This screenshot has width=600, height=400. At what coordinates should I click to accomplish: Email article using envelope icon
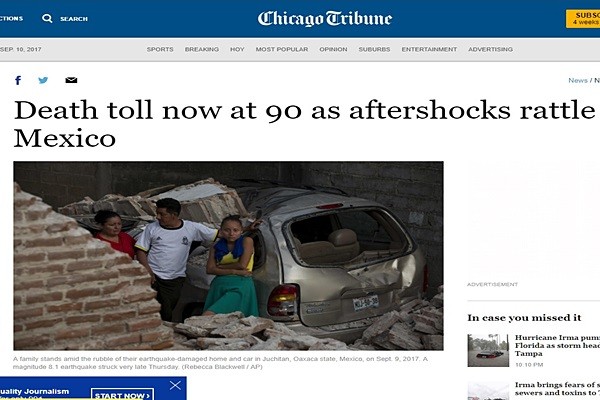pyautogui.click(x=71, y=80)
